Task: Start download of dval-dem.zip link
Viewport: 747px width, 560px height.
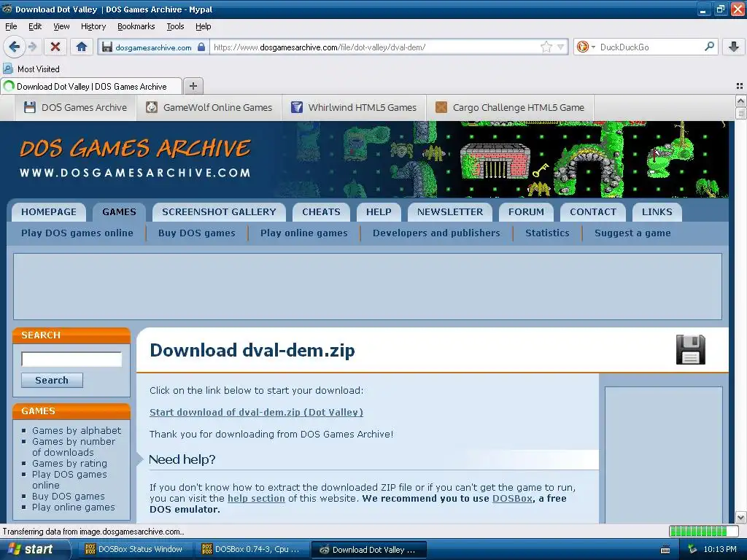Action: (x=256, y=413)
